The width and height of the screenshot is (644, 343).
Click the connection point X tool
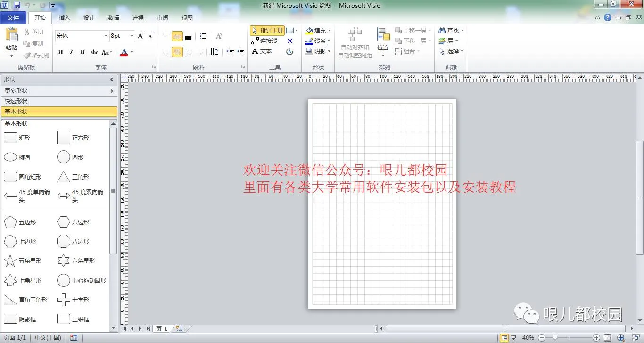[290, 41]
